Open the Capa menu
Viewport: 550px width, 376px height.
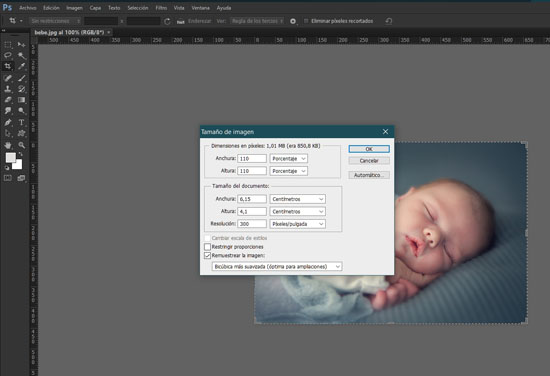tap(95, 8)
